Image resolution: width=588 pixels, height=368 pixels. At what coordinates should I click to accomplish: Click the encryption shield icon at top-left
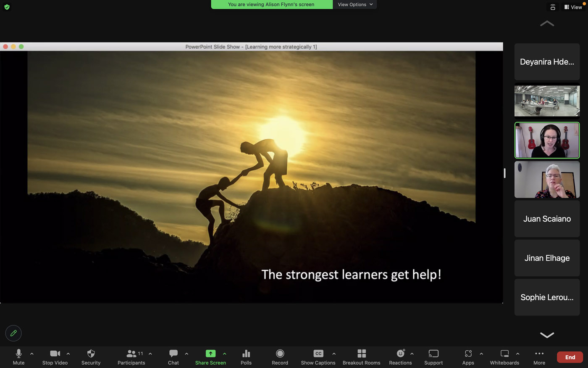[7, 7]
